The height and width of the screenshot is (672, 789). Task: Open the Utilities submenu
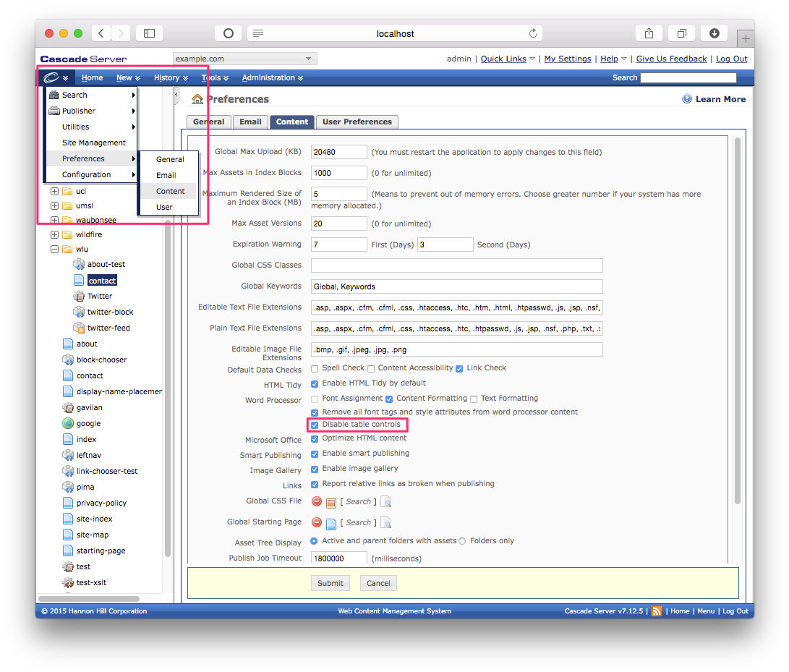click(92, 127)
